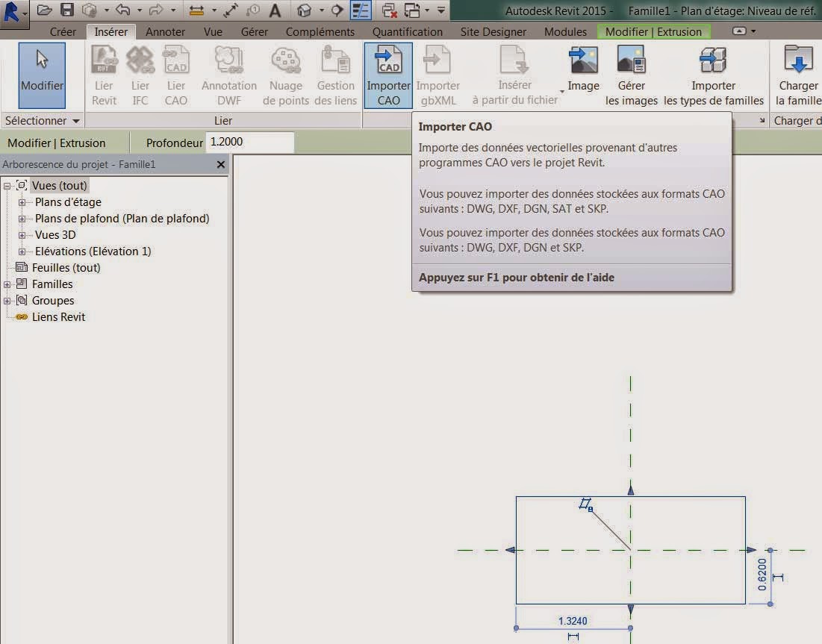The image size is (822, 644).
Task: Redo the last undone action
Action: (x=156, y=10)
